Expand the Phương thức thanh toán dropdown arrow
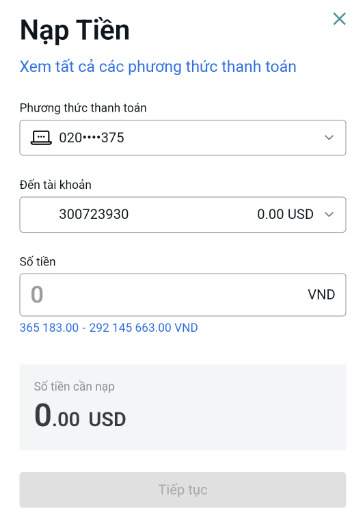The image size is (361, 530). (329, 138)
